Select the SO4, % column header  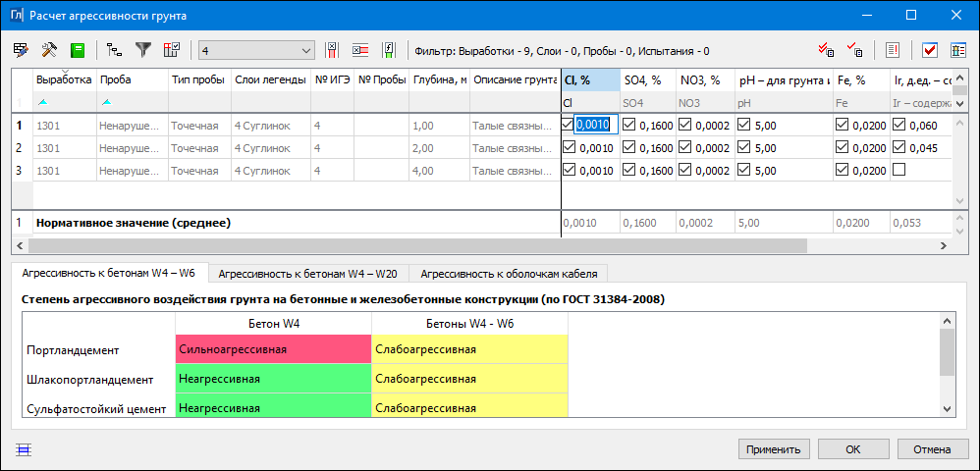(x=647, y=79)
